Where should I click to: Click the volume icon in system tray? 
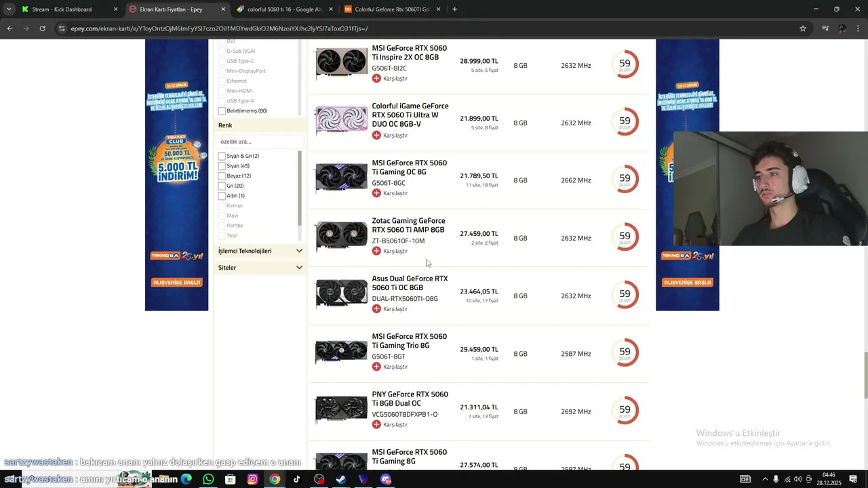tap(797, 479)
